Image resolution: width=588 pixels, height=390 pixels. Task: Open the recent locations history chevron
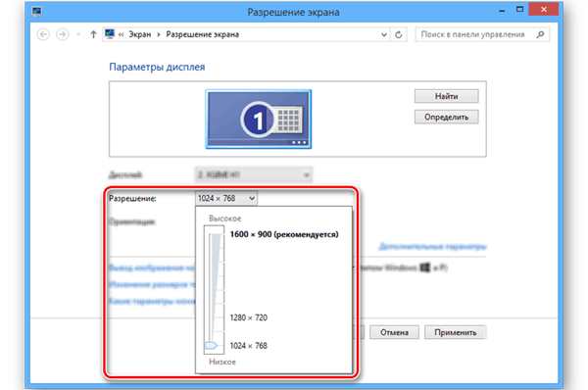tap(78, 34)
